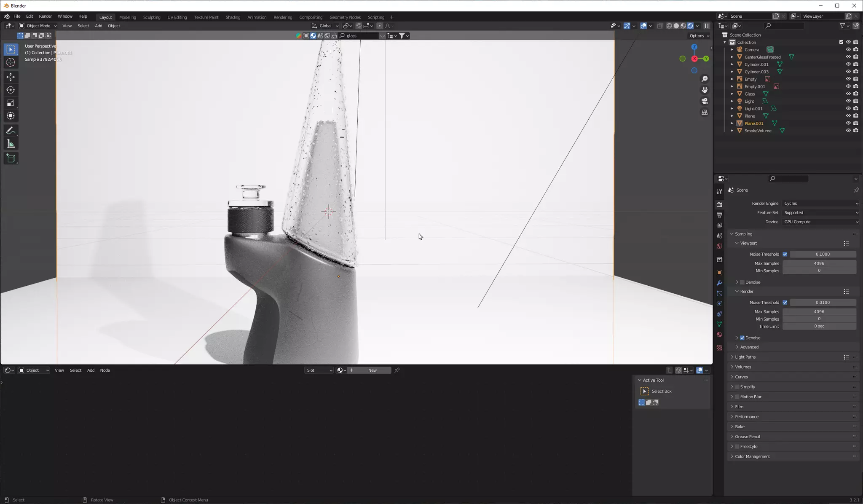
Task: Select the Annotate tool
Action: point(11,131)
